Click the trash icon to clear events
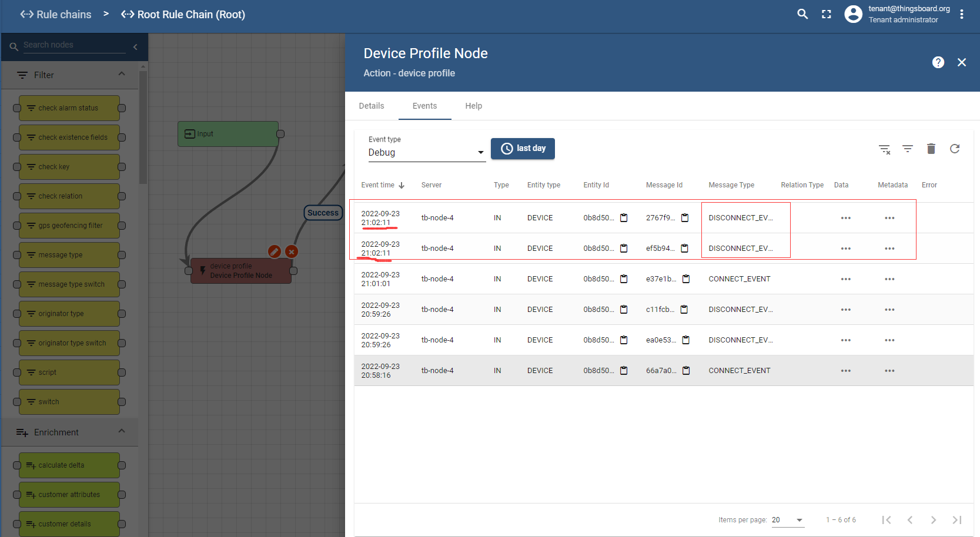This screenshot has width=980, height=537. click(x=931, y=149)
